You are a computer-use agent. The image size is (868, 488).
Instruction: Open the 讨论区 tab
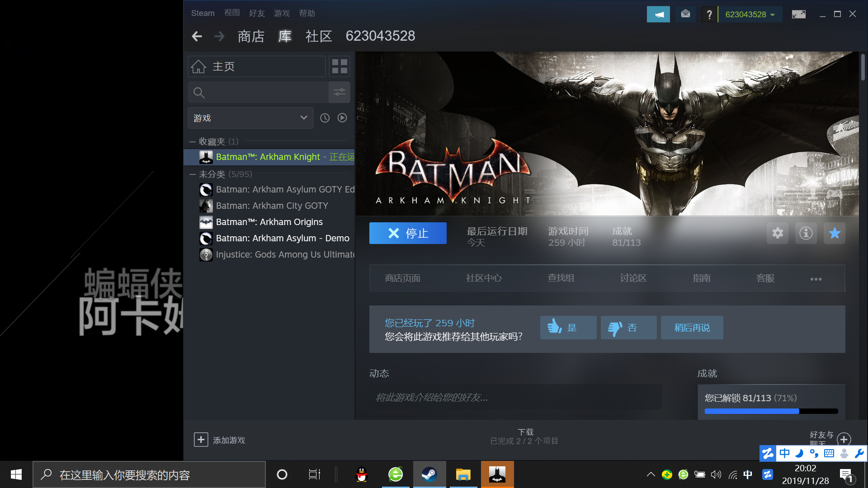[x=633, y=278]
